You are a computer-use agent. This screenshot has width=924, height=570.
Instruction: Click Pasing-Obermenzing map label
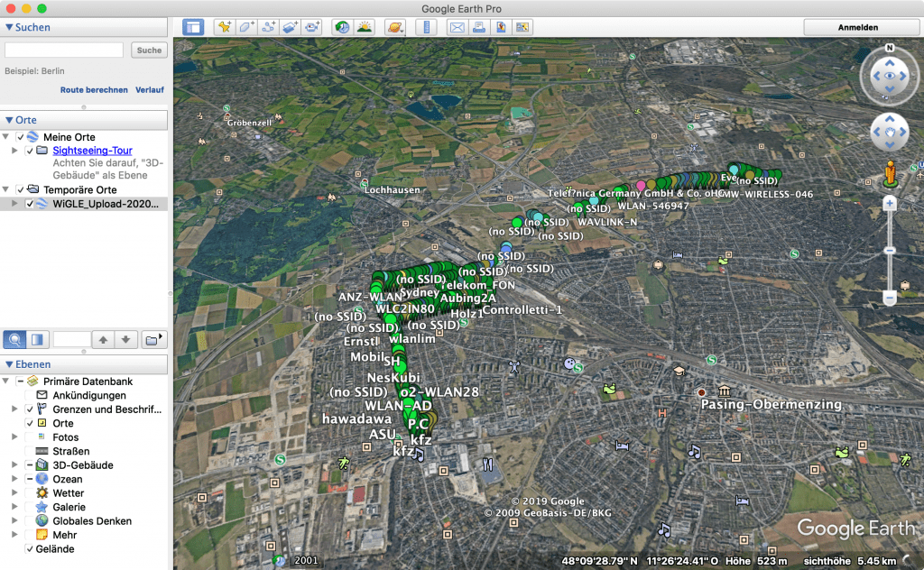click(771, 404)
